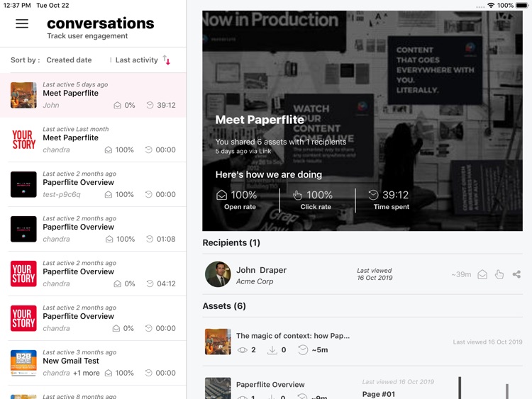The width and height of the screenshot is (532, 399).
Task: Click the clock icon beside 04:12
Action: 150,283
